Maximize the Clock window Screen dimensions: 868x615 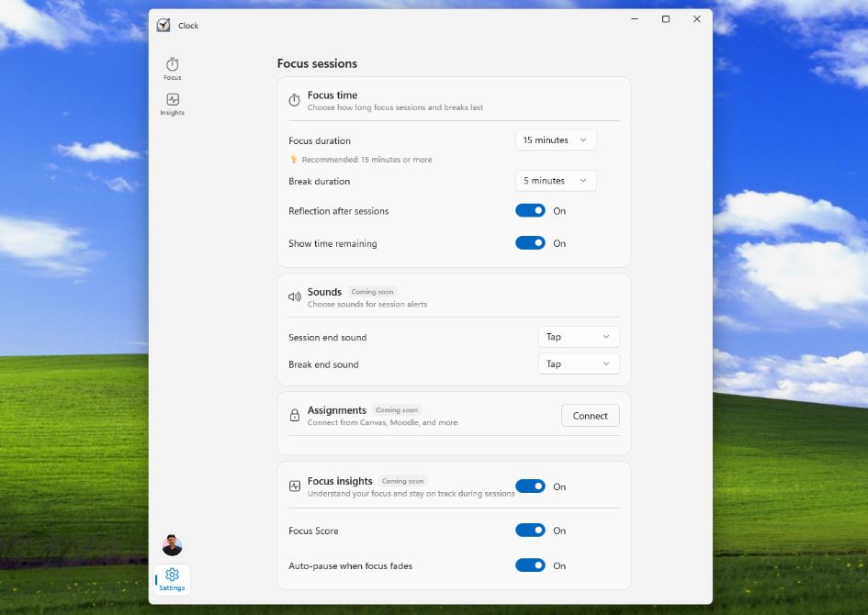point(666,18)
